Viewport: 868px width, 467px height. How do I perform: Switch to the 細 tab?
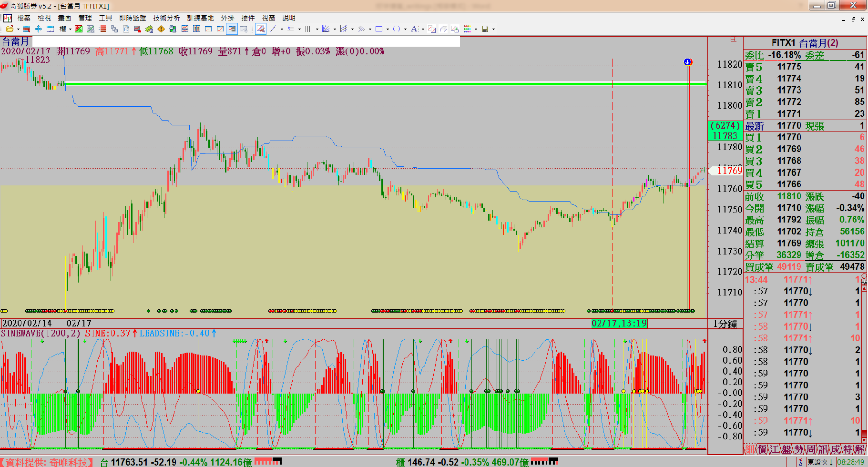click(x=749, y=449)
